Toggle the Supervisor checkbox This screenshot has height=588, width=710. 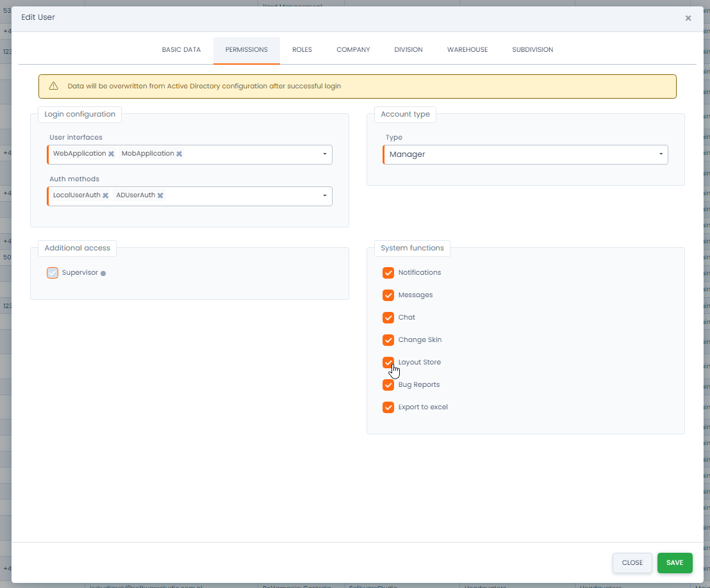tap(53, 273)
